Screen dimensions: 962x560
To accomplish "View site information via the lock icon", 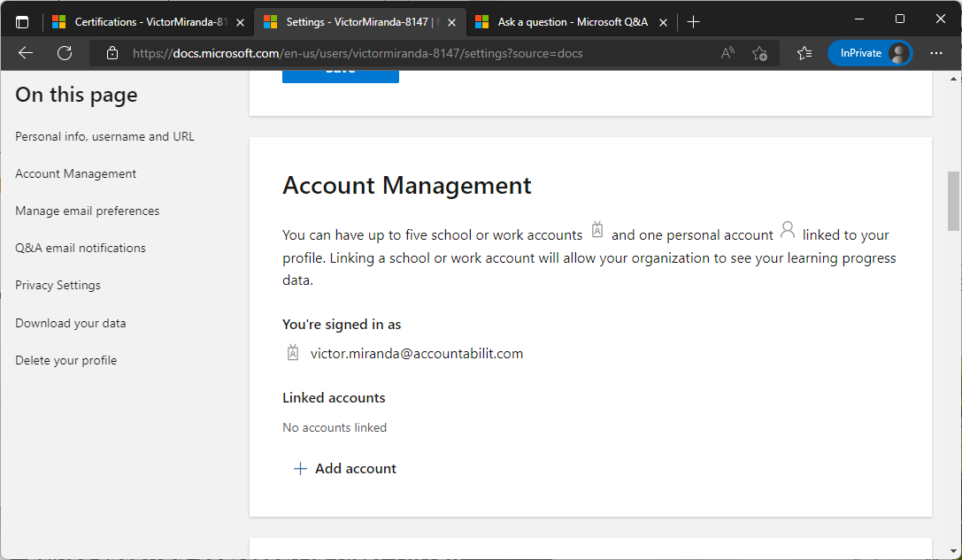I will coord(112,53).
